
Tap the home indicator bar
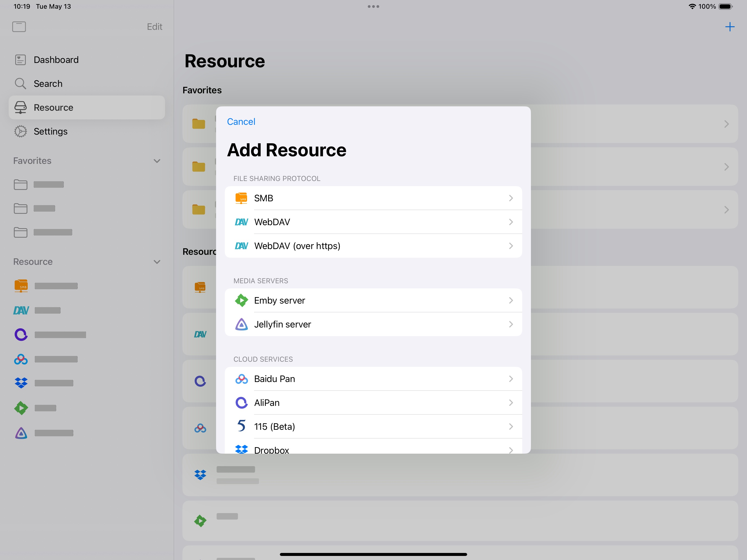pyautogui.click(x=373, y=554)
